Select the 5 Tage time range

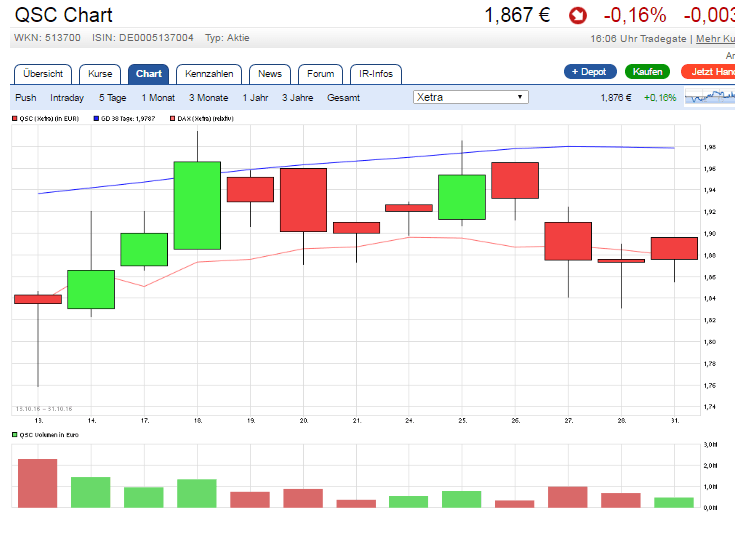[x=112, y=98]
